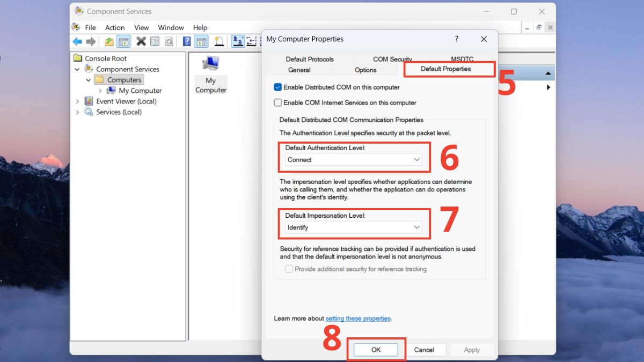Click the Up one level folder icon
Image resolution: width=644 pixels, height=362 pixels.
[109, 42]
